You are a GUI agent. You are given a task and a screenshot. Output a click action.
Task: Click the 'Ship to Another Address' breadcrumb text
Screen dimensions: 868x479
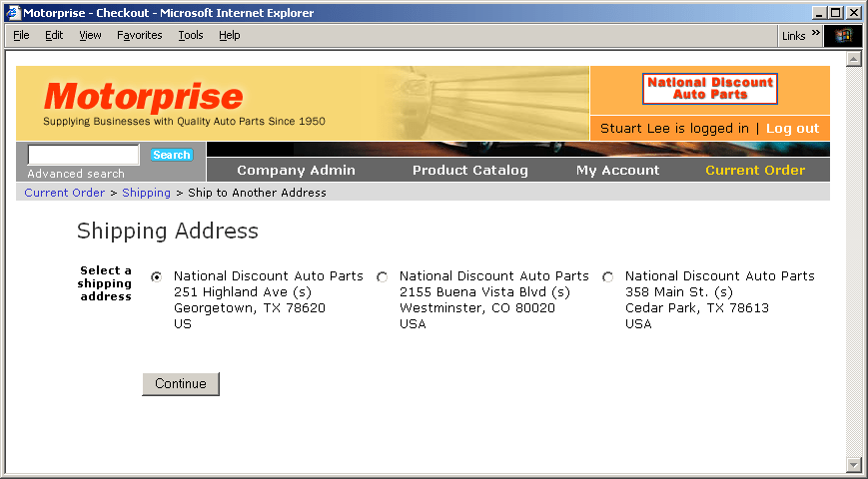257,193
